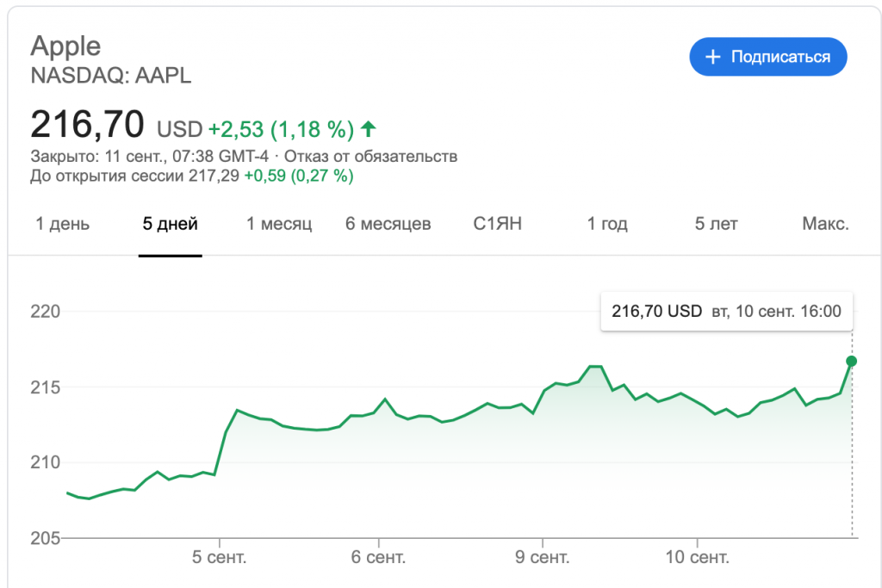Click the "NASDAQ: AAPL" ticker text
Image resolution: width=882 pixels, height=588 pixels.
(x=111, y=76)
